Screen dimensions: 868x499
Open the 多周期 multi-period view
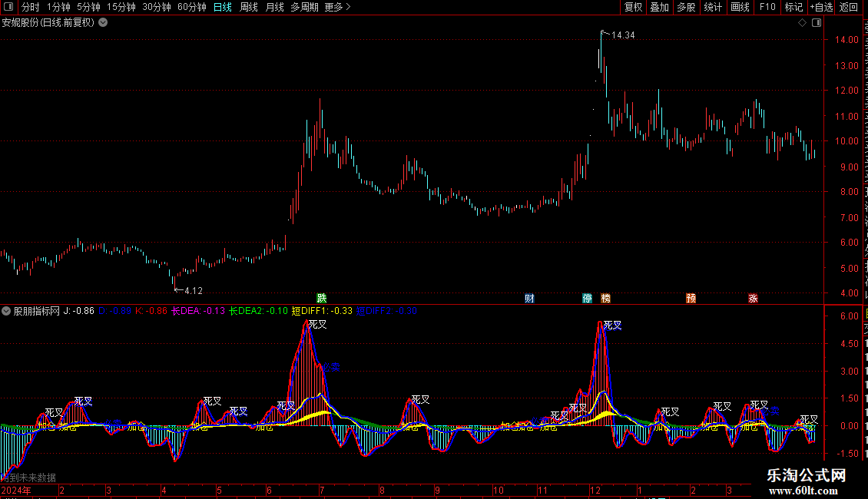[304, 7]
